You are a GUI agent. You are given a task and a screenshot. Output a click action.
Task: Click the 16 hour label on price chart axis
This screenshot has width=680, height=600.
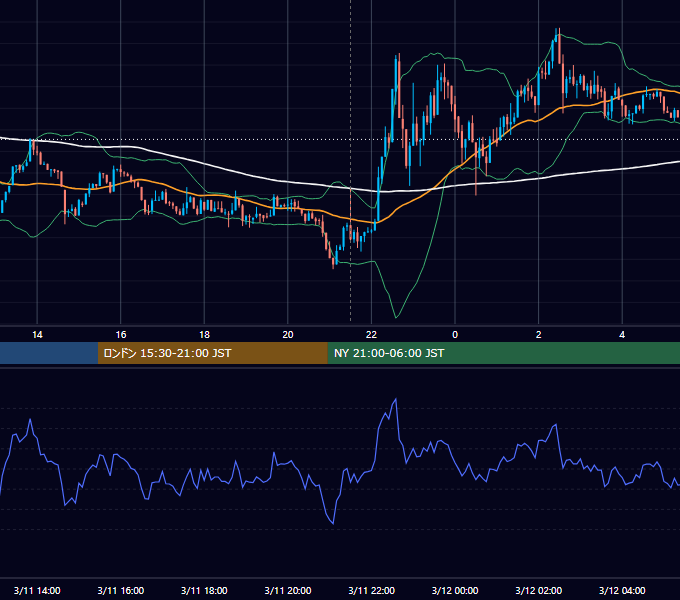(121, 335)
